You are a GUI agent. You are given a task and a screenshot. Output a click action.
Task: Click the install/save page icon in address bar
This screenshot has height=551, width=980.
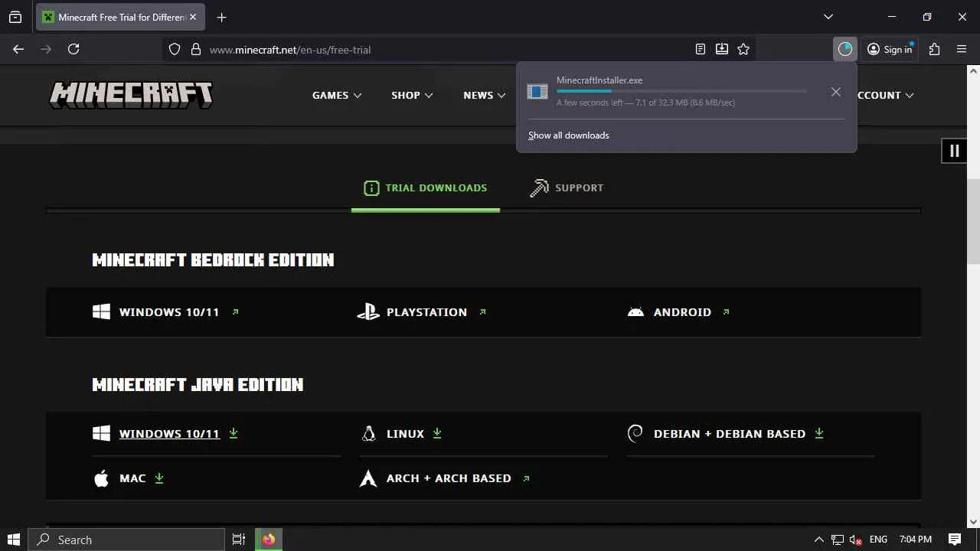(722, 49)
